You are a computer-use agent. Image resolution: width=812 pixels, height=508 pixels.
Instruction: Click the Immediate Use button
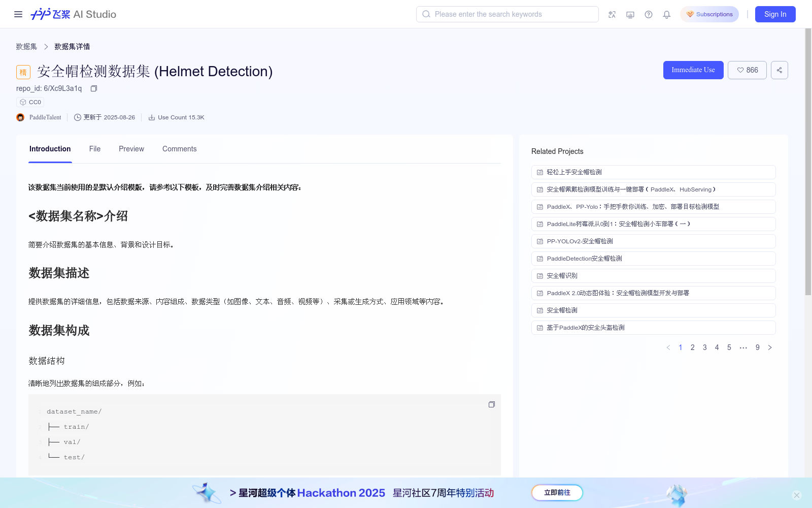[693, 70]
